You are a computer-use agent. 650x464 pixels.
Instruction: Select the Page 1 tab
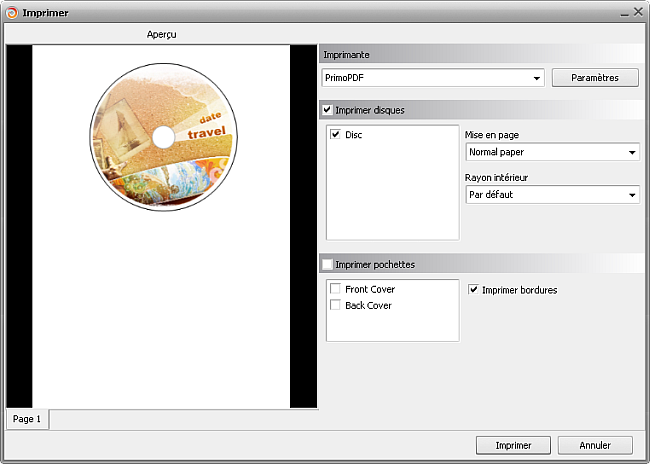(x=27, y=419)
